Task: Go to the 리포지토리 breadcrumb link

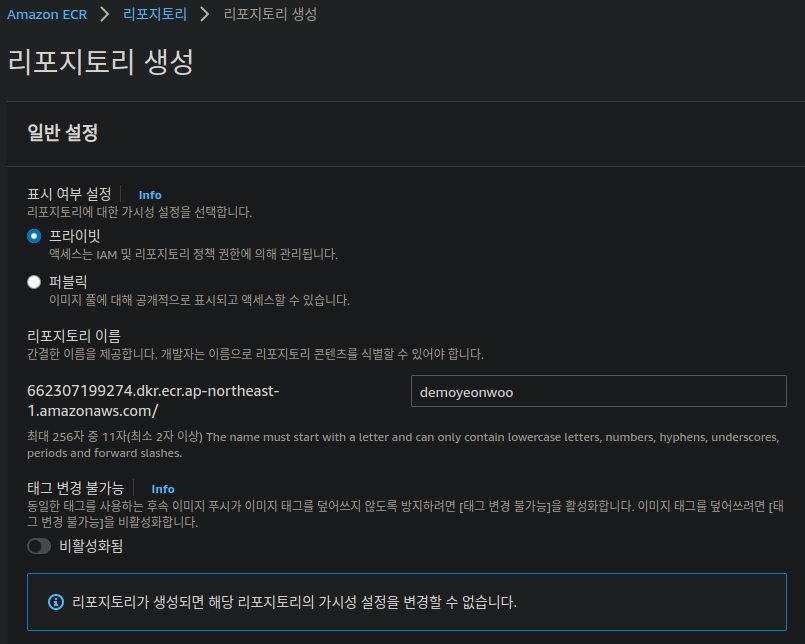Action: (155, 14)
